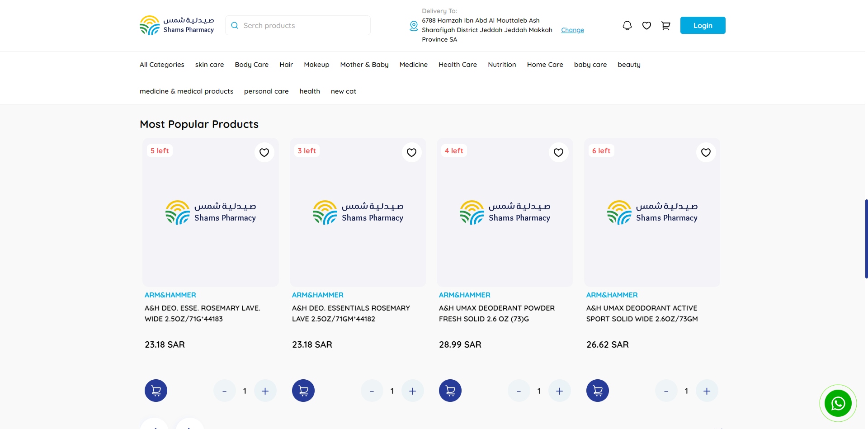The width and height of the screenshot is (868, 429).
Task: Click ARM&HAMMER brand above Powder Fresh product
Action: pos(465,295)
